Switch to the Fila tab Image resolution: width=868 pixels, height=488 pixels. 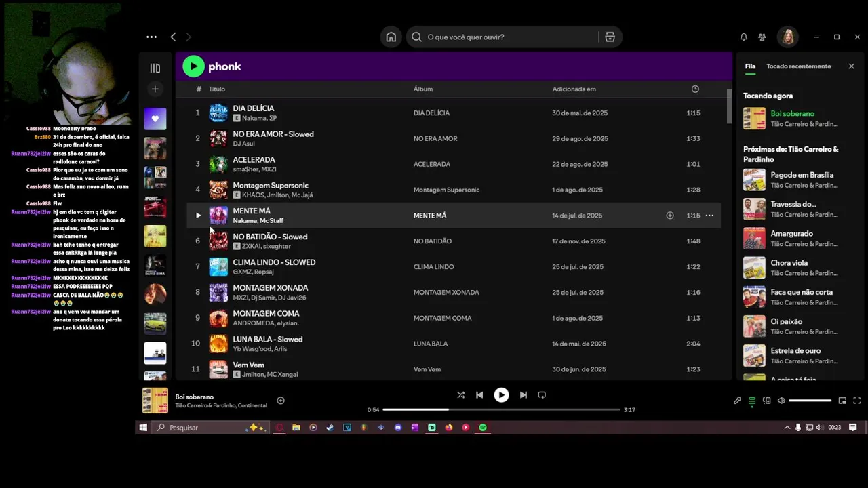coord(750,66)
